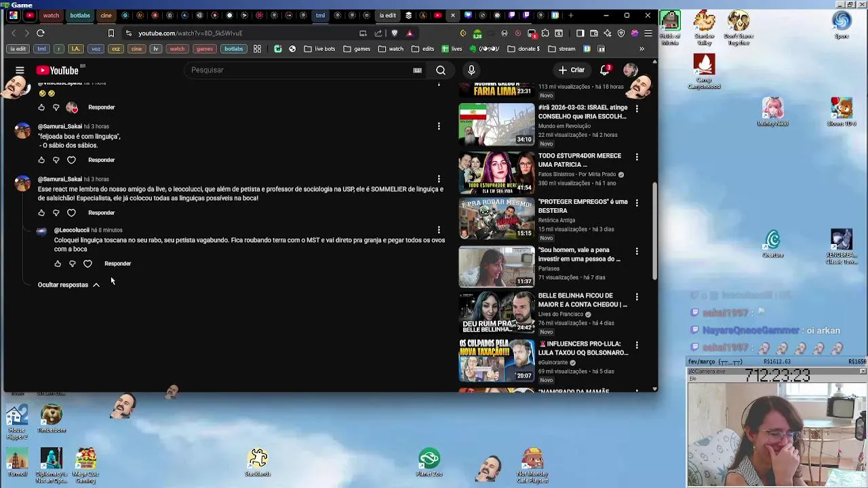868x488 pixels.
Task: Switch to the "cine" browser tab
Action: tap(106, 15)
